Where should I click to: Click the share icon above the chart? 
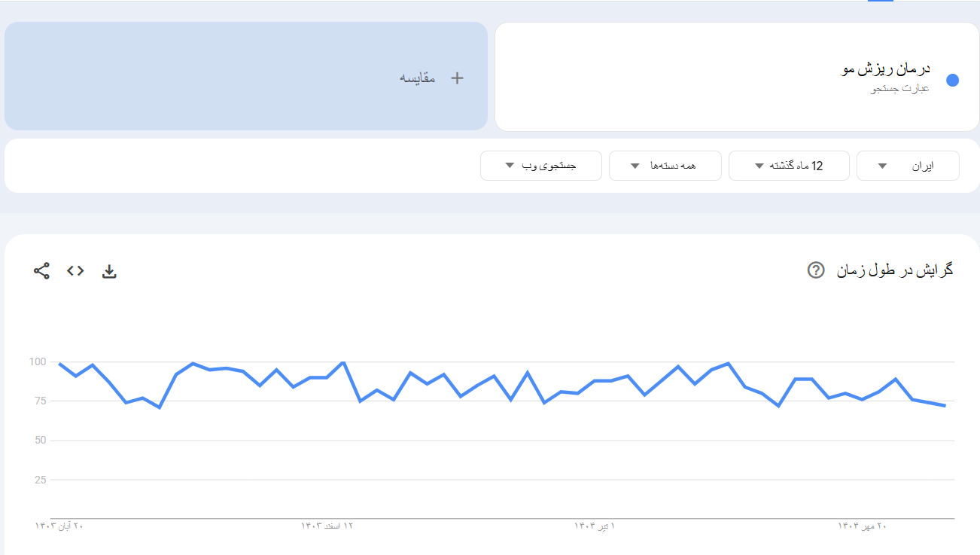41,271
